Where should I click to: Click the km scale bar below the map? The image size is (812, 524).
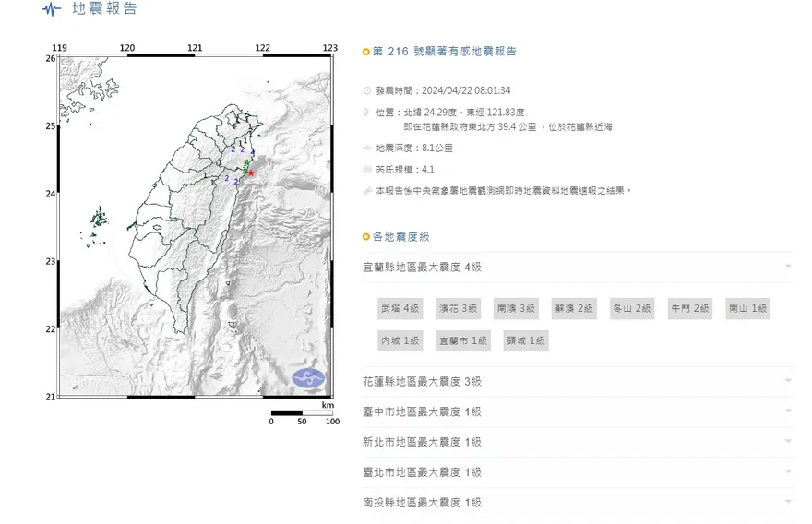[x=301, y=412]
